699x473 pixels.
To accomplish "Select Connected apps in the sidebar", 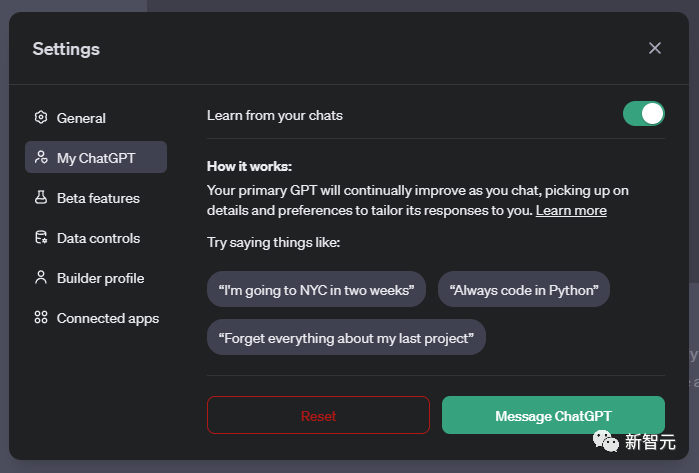I will point(107,318).
